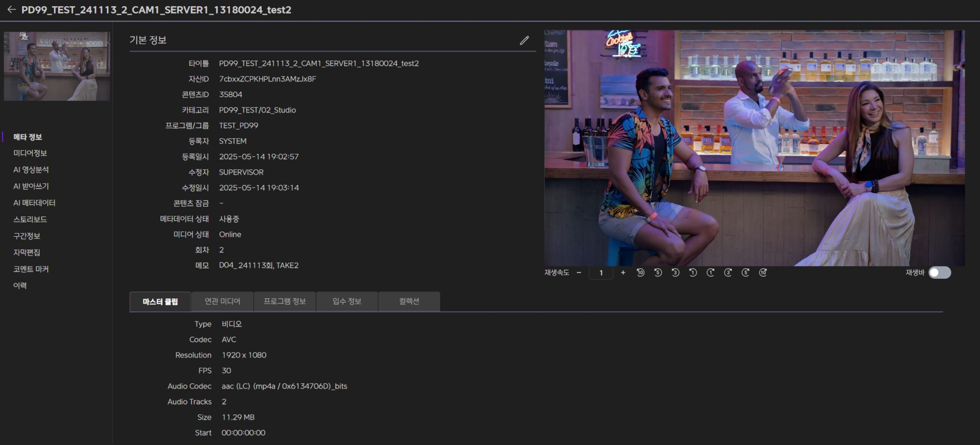Skip forward 5 seconds
Viewport: 980px width, 445px height.
[745, 272]
